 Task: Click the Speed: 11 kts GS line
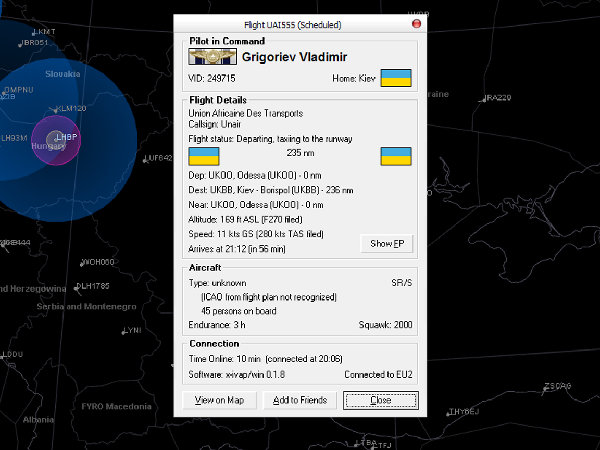[x=256, y=234]
